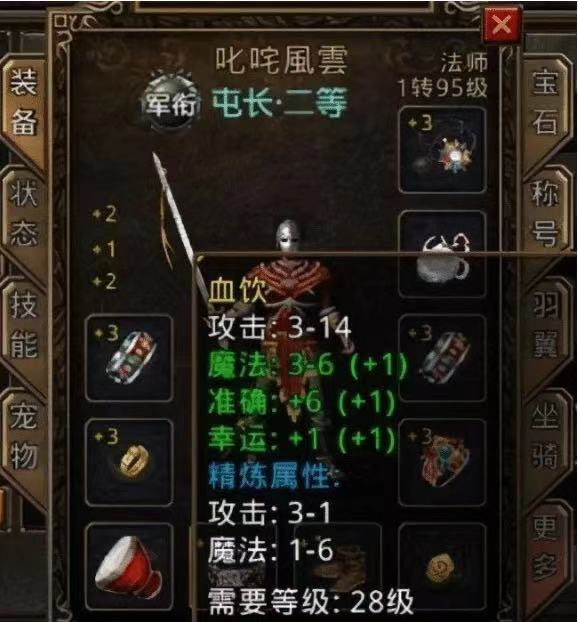Select the gold ring equipment slot

click(x=129, y=463)
